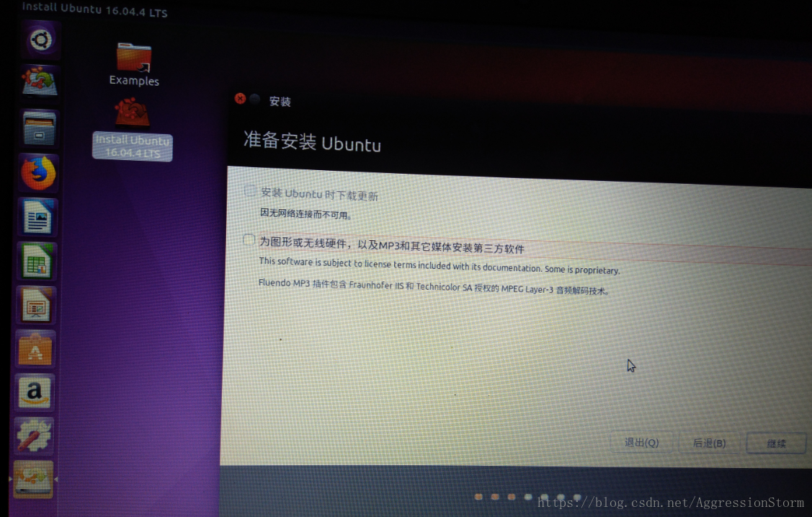This screenshot has width=812, height=517.
Task: Click the 准备安装 Ubuntu heading
Action: point(312,141)
